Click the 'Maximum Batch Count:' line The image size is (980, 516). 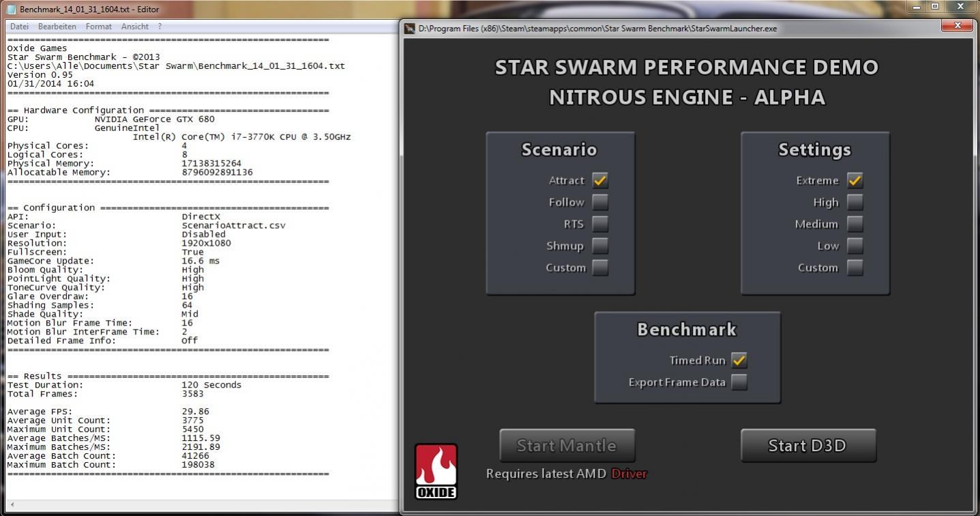(61, 465)
